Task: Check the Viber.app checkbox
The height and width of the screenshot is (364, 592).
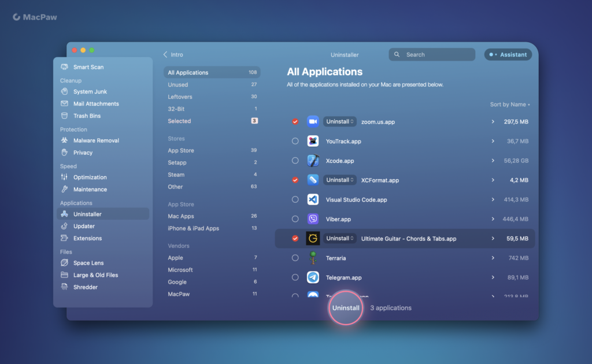Action: (295, 219)
